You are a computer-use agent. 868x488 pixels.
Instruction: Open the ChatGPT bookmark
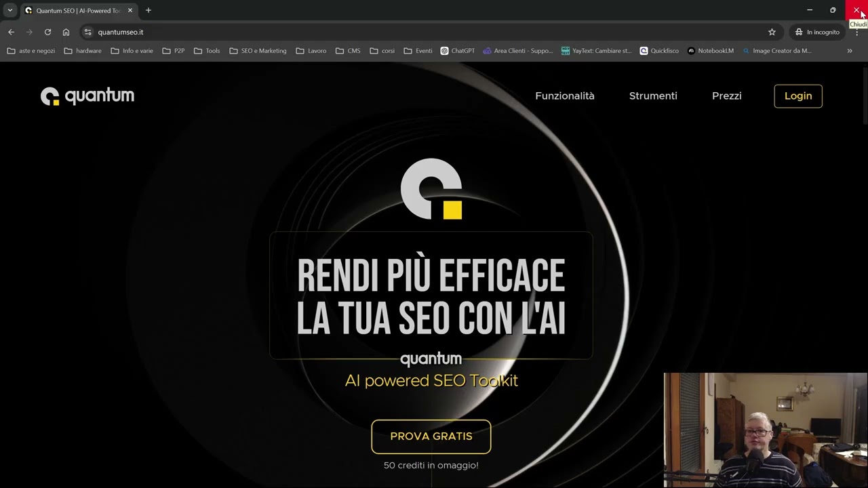pos(458,51)
